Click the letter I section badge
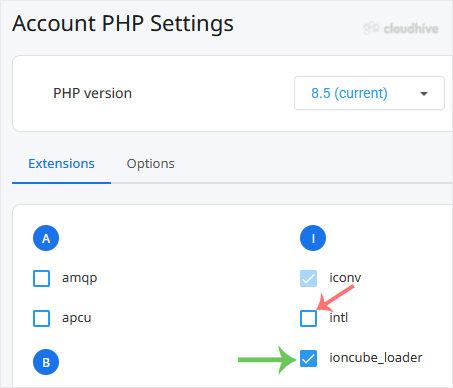The width and height of the screenshot is (453, 388). point(313,238)
